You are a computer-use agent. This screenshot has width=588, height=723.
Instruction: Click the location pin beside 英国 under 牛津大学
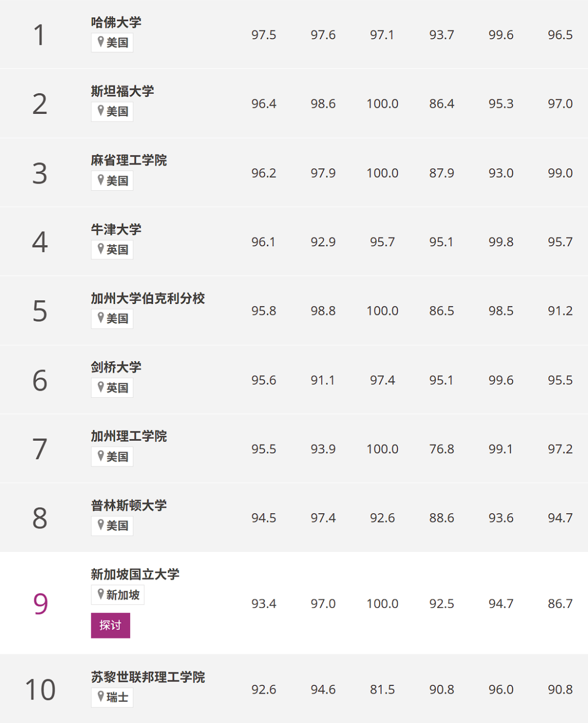pyautogui.click(x=101, y=249)
